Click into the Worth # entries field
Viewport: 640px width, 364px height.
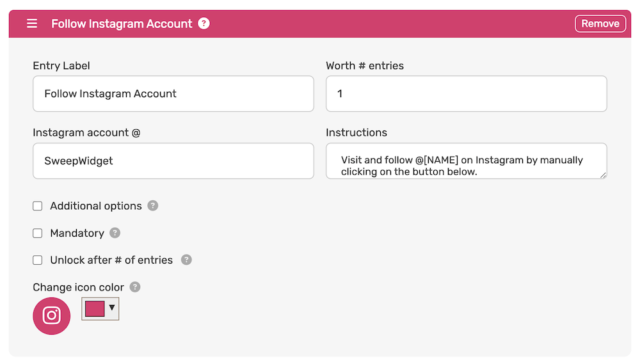tap(466, 93)
